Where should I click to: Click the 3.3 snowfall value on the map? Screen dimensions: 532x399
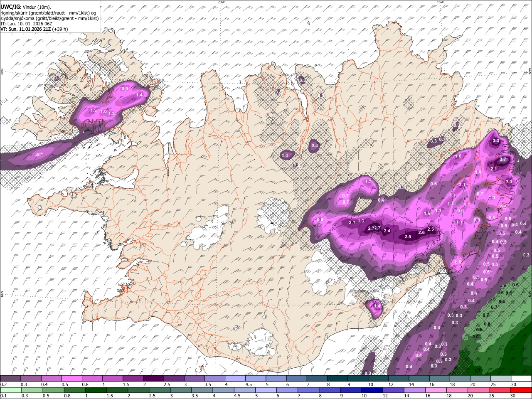coord(496,141)
